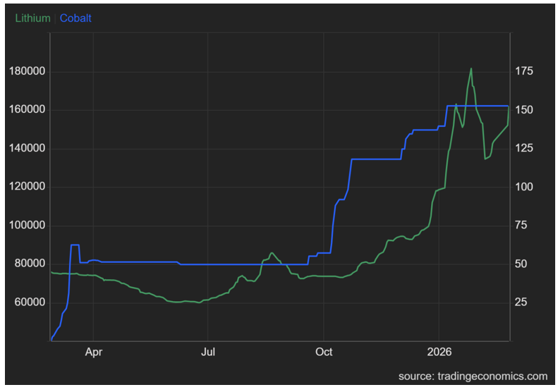This screenshot has height=392, width=558.
Task: Click the 60000 left axis label
Action: (x=30, y=302)
